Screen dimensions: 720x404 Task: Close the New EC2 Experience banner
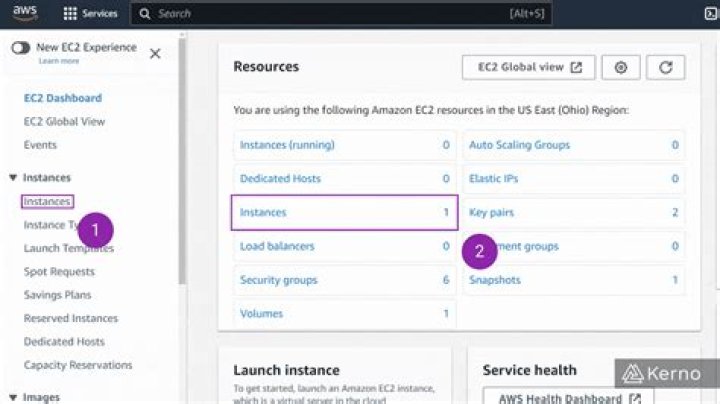click(x=155, y=53)
